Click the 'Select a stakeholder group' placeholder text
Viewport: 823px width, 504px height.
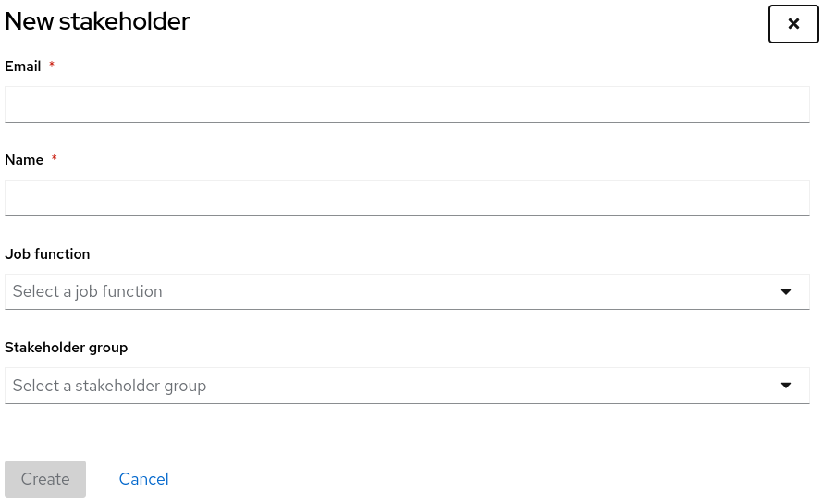click(x=109, y=386)
